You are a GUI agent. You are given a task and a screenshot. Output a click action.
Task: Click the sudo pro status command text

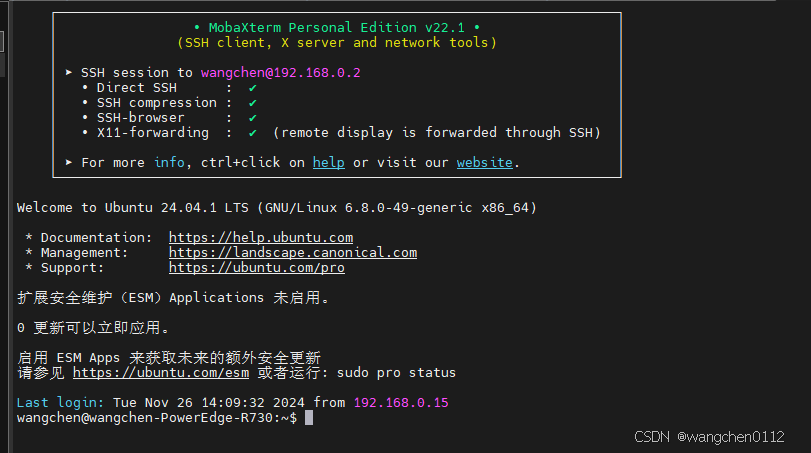click(x=396, y=373)
